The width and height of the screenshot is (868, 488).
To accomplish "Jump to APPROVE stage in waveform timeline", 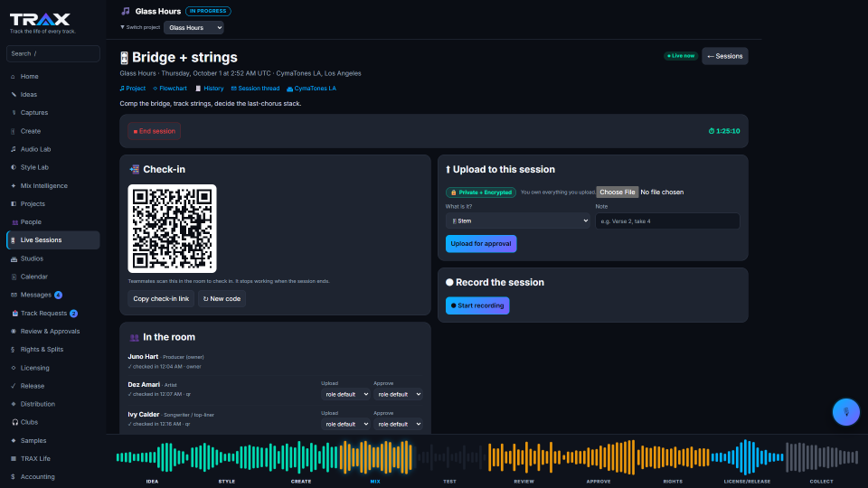I will coord(599,482).
